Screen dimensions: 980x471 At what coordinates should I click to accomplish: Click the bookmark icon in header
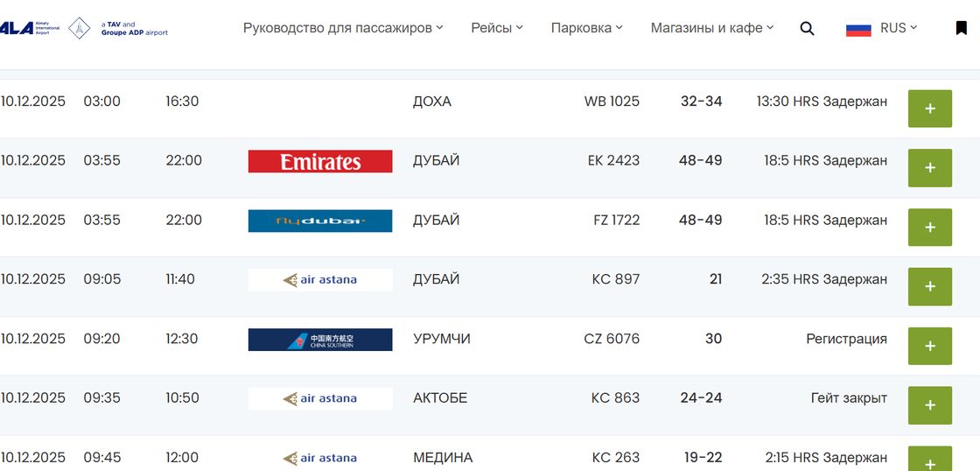coord(961,28)
